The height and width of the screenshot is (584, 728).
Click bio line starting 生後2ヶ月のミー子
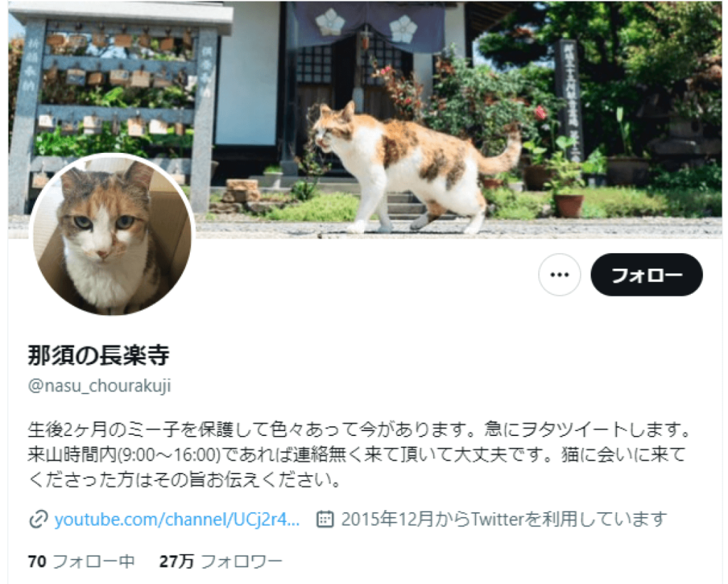pyautogui.click(x=360, y=430)
